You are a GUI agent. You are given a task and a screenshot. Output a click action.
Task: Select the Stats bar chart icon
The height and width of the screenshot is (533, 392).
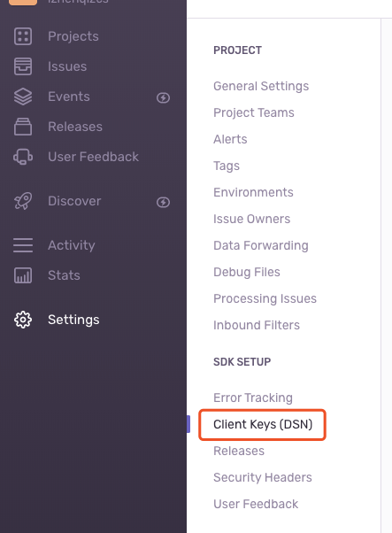pyautogui.click(x=23, y=275)
